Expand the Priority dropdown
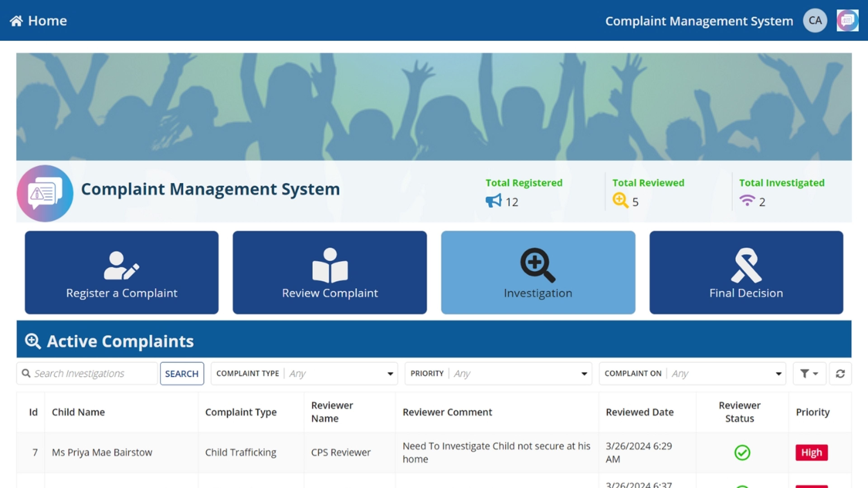This screenshot has width=868, height=488. (498, 373)
